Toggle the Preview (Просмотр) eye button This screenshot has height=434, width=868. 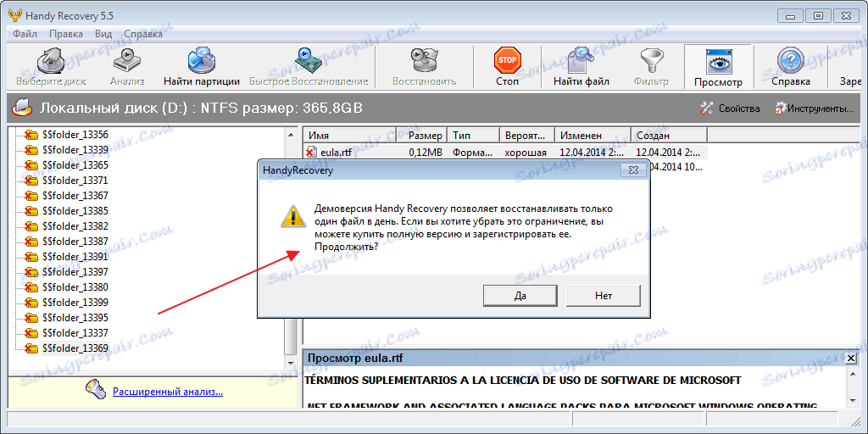tap(718, 67)
